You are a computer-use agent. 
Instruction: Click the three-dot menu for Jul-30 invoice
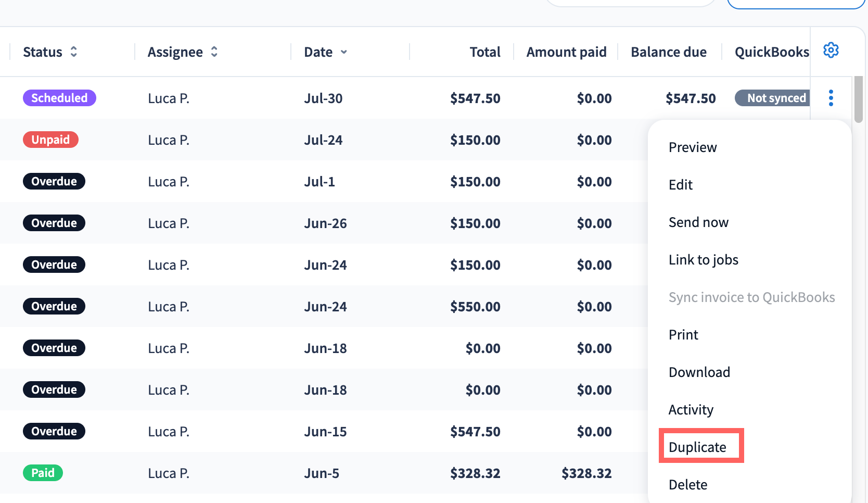click(831, 98)
